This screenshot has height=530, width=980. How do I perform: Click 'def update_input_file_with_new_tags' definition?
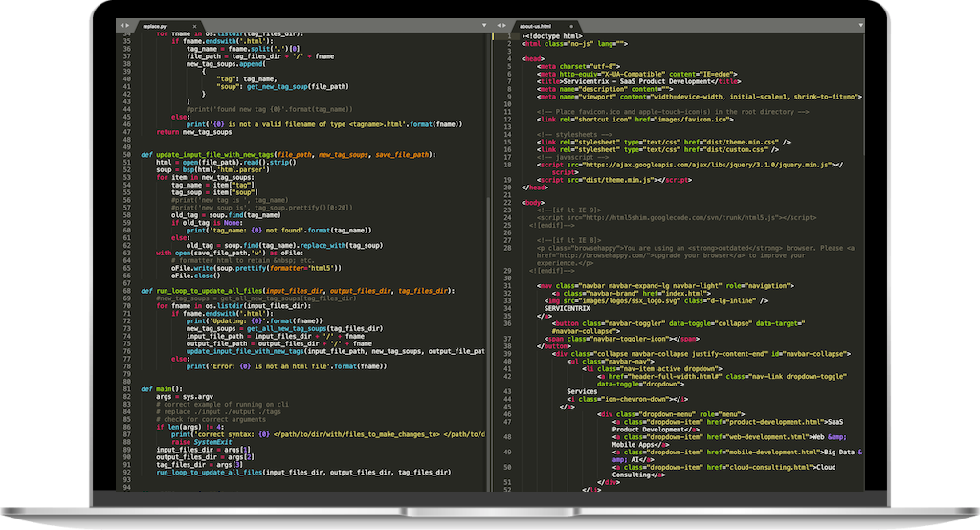point(288,154)
